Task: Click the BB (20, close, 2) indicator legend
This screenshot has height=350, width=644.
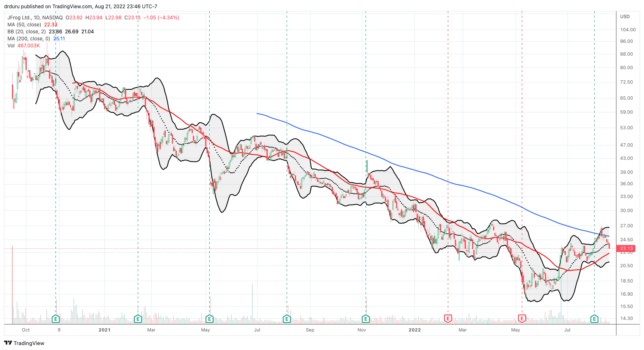Action: [x=27, y=32]
